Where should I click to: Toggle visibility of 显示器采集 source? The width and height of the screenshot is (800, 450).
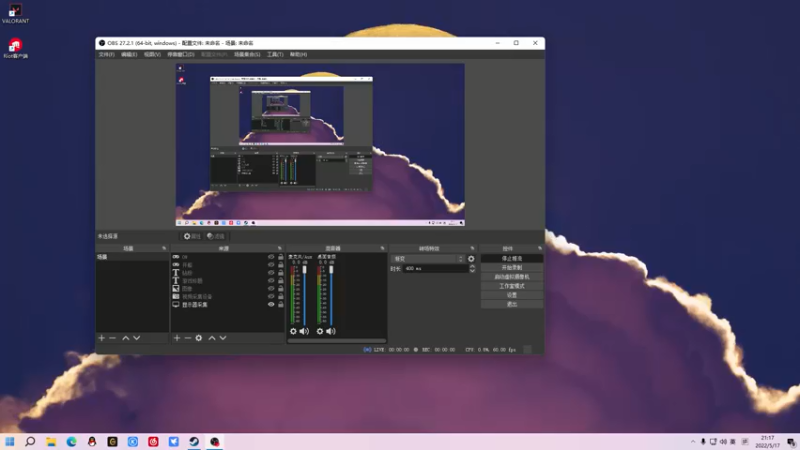[x=271, y=304]
